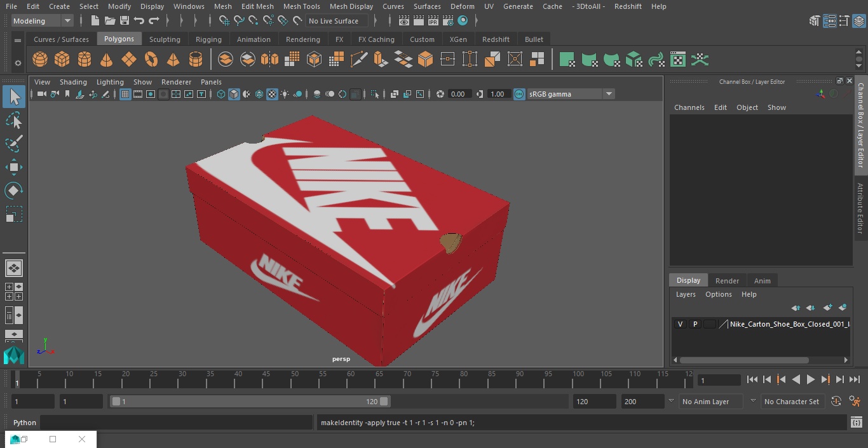The height and width of the screenshot is (448, 868).
Task: Toggle snap to grids magnet icon
Action: pyautogui.click(x=224, y=21)
